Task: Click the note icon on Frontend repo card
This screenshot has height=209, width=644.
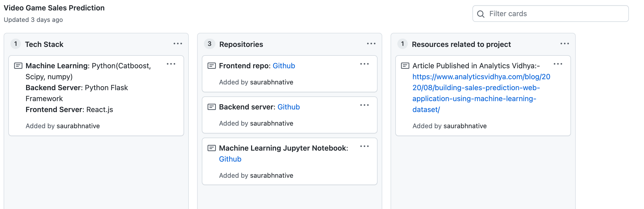Action: [211, 66]
